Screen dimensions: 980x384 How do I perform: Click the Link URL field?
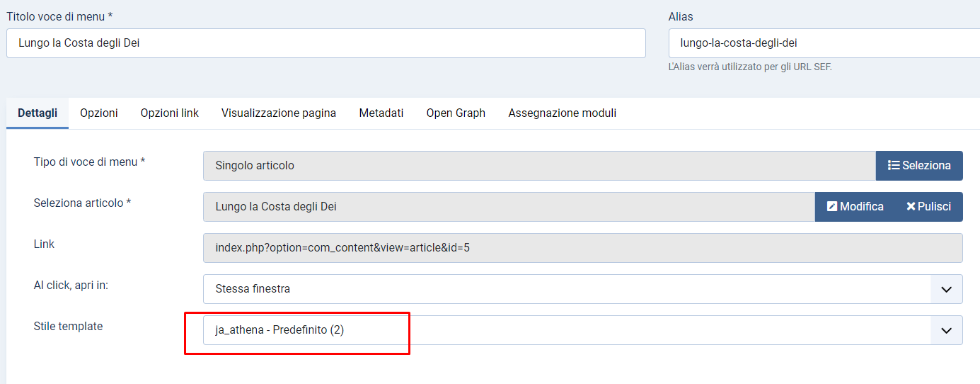click(582, 248)
